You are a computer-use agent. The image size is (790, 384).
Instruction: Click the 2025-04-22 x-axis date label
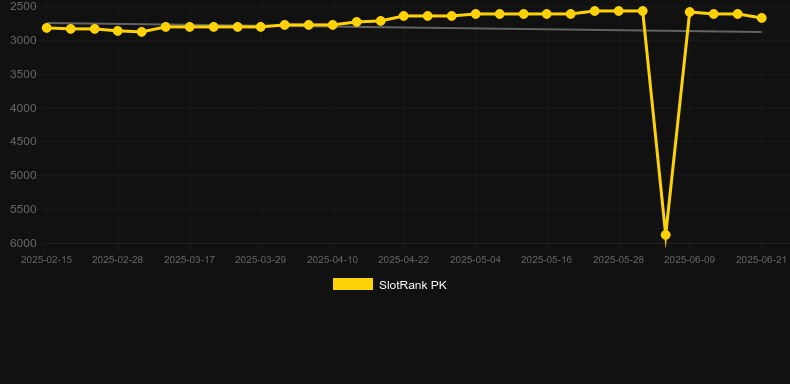pos(404,260)
